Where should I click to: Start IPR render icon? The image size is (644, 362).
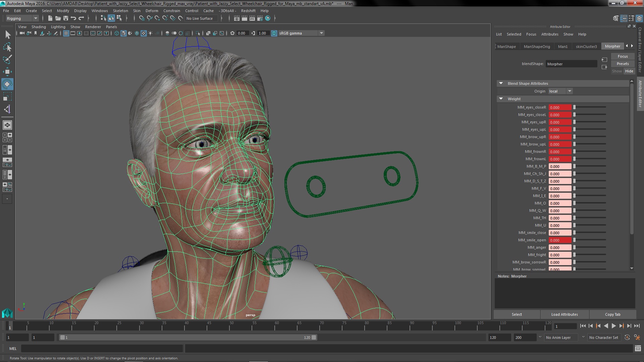click(252, 18)
